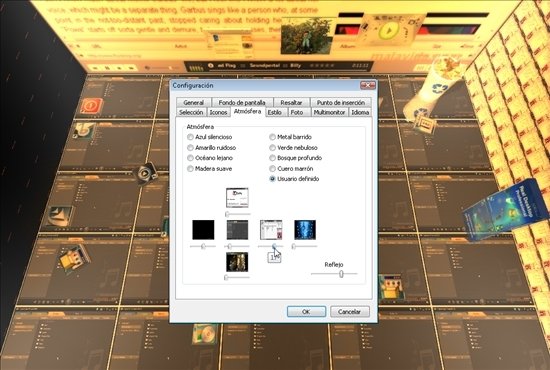Select Azul silencioso atmosphere option
Screen dimensions: 550x370
210,137
